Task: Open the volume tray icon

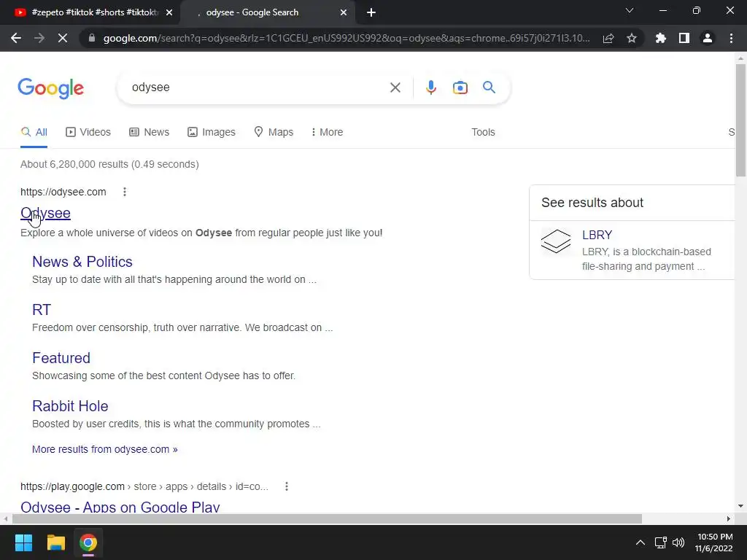Action: tap(678, 542)
